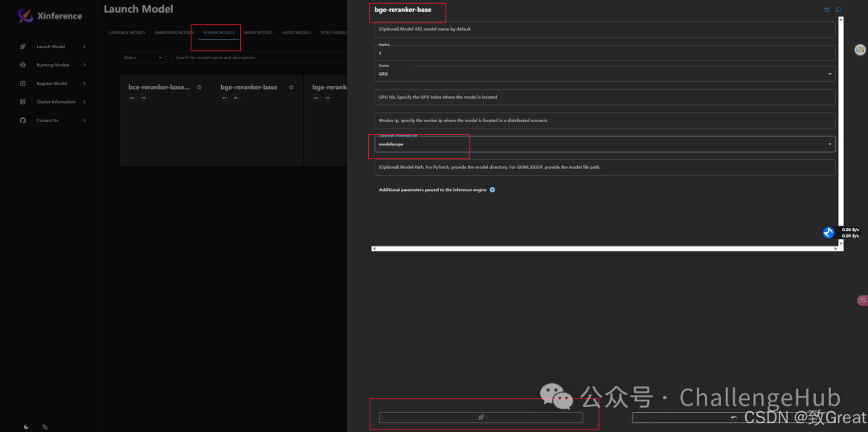Viewport: 868px width, 432px height.
Task: Click the Worker Ip input field
Action: point(605,120)
